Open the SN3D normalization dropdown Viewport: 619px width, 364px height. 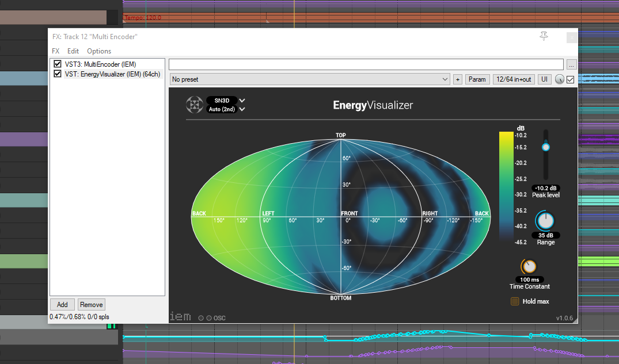[x=226, y=101]
